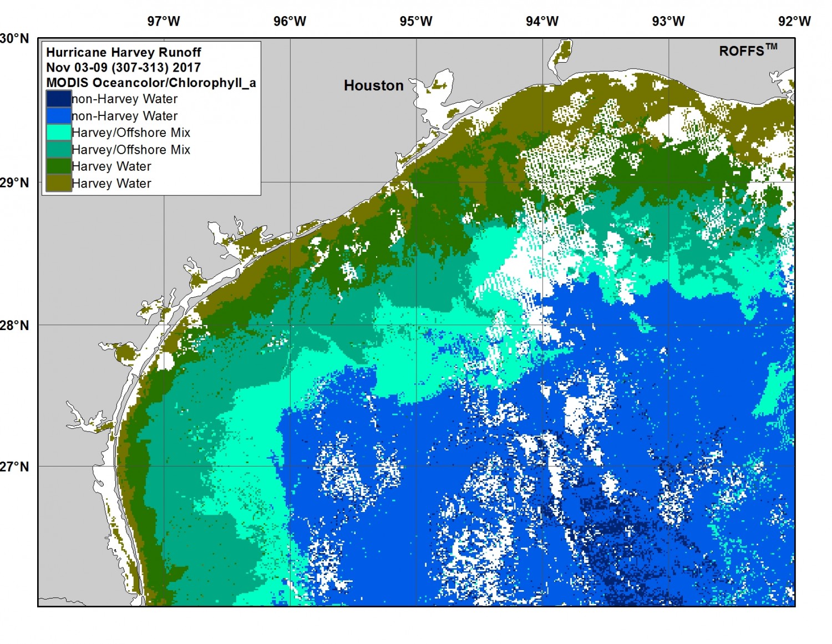Click the 28°N latitude label

14,325
